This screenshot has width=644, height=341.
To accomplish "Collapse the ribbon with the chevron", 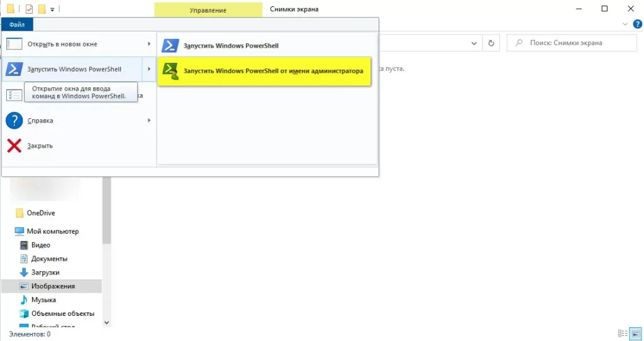I will point(625,24).
